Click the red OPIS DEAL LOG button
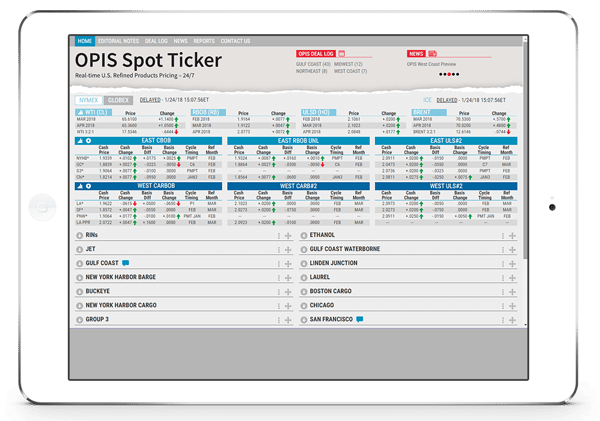The width and height of the screenshot is (600, 421). (316, 54)
